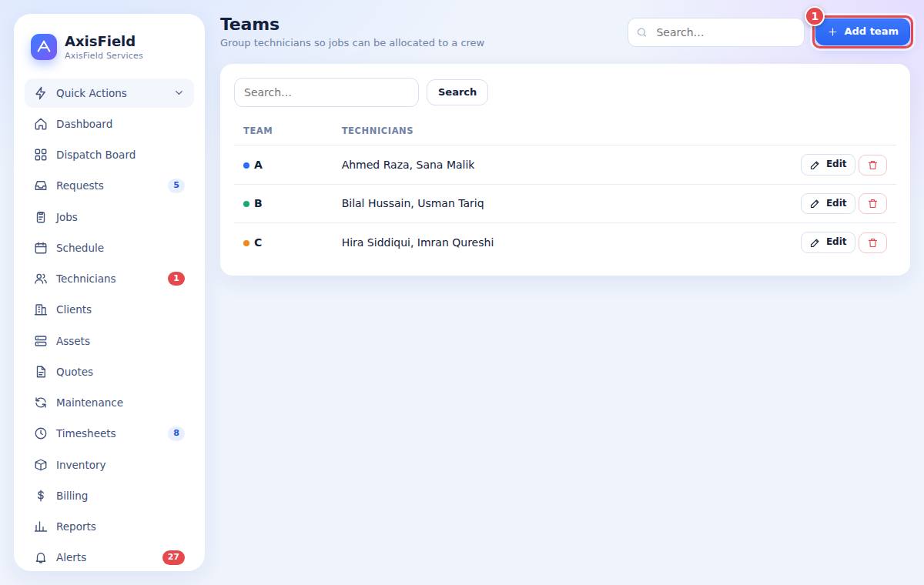
Task: Click the Timesheets badge showing 8
Action: pos(176,433)
